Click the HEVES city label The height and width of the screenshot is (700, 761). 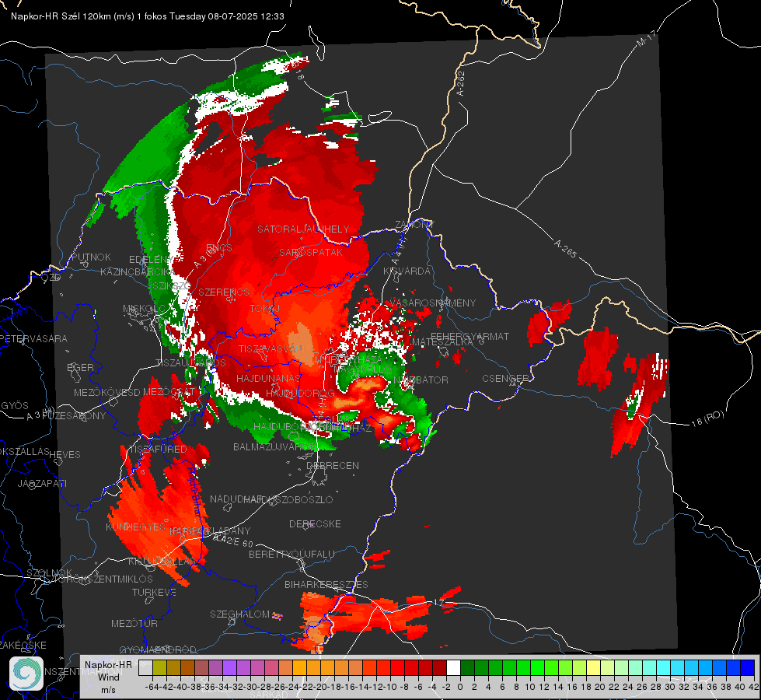65,455
